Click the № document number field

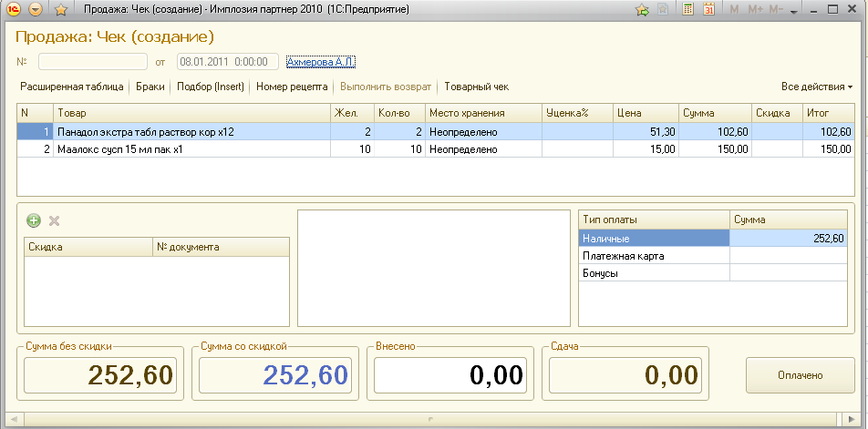(92, 61)
